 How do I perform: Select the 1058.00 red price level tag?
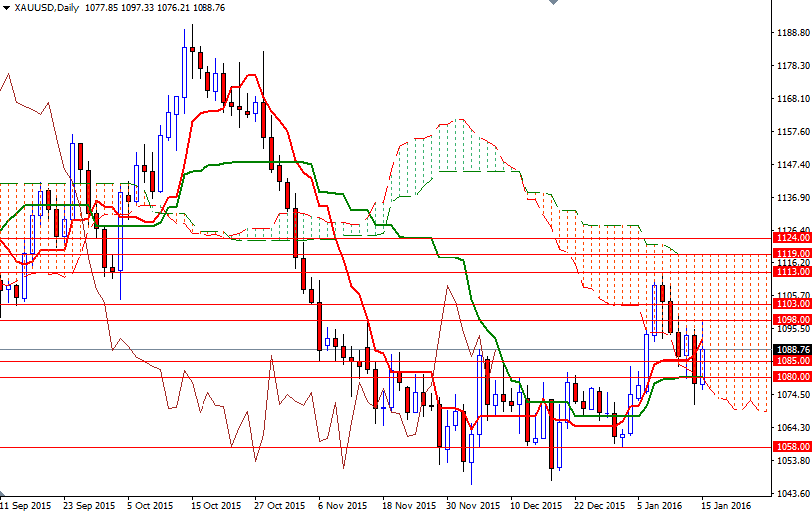792,447
